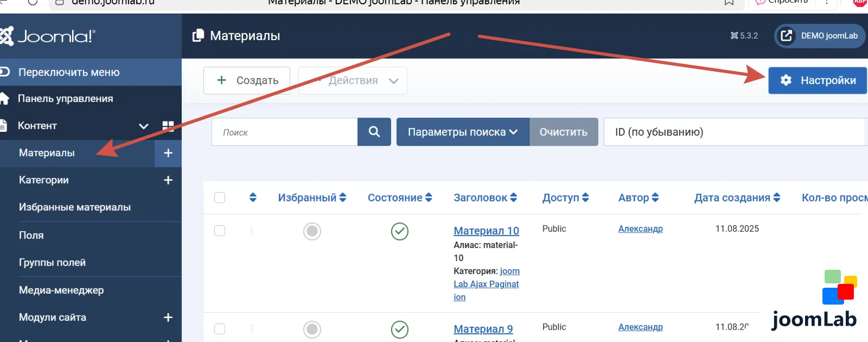The width and height of the screenshot is (868, 342).
Task: Click drag handle dots of Материал 10 row
Action: 252,231
